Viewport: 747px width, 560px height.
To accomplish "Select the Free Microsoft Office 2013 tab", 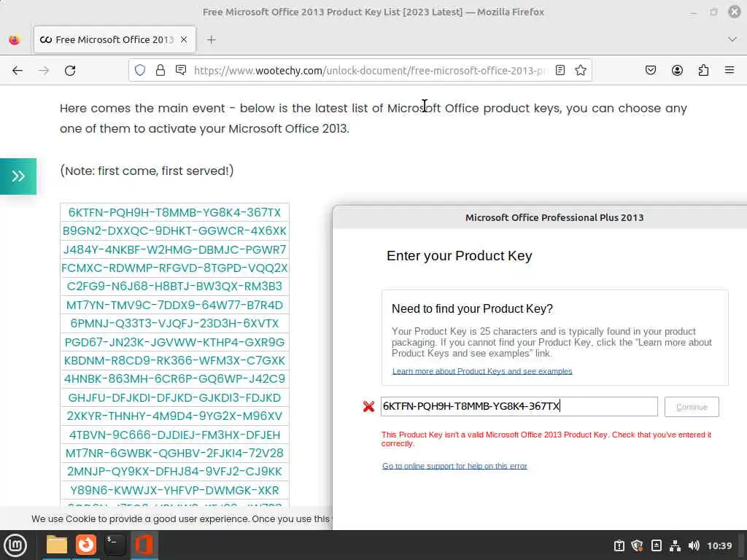I will click(x=115, y=39).
